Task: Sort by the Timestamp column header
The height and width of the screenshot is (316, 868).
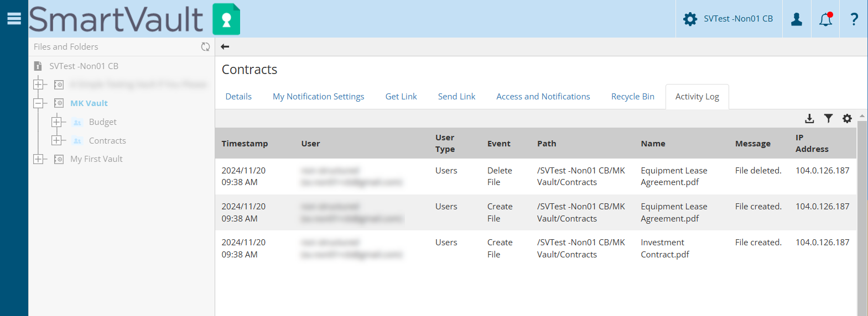Action: pos(245,144)
